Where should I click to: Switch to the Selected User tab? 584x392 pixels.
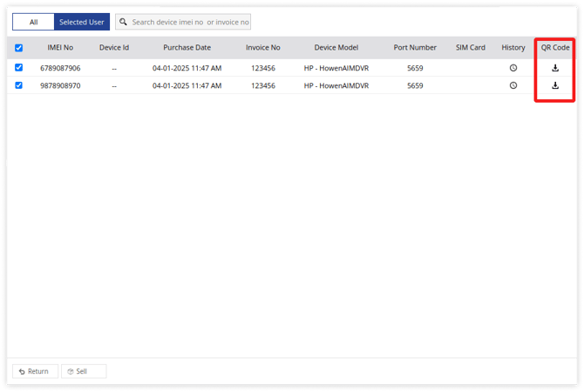point(82,22)
